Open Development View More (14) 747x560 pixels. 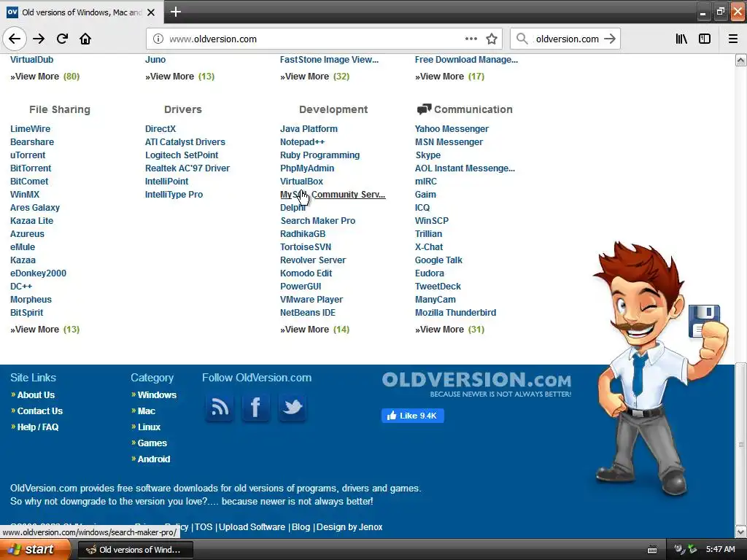(x=315, y=330)
